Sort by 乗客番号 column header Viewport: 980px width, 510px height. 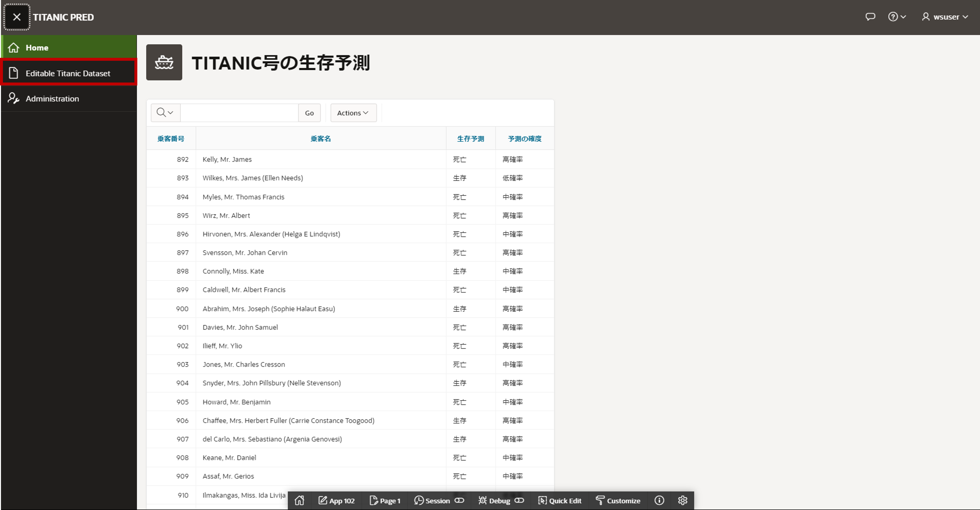171,138
